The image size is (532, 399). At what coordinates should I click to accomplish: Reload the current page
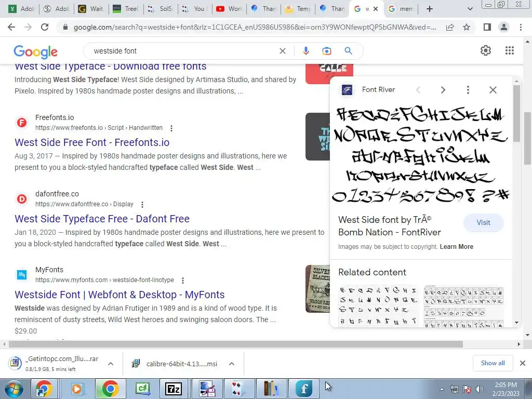point(45,27)
